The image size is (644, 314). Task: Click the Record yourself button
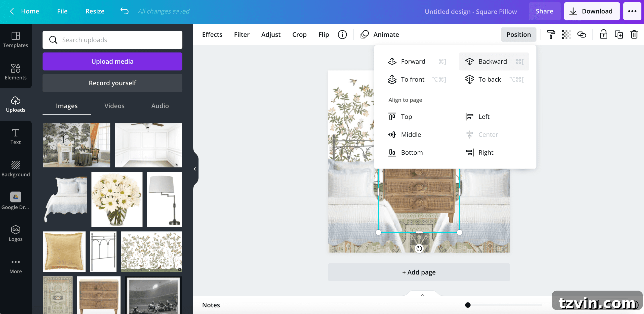112,83
